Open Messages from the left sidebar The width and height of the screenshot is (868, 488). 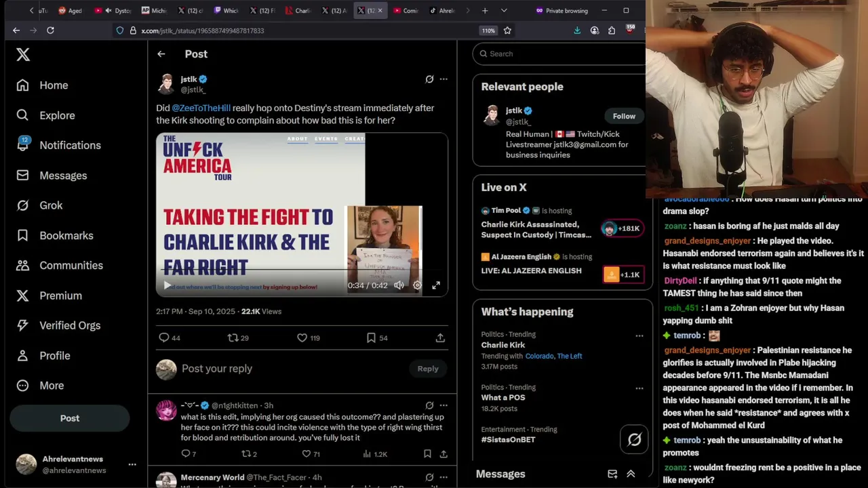pyautogui.click(x=52, y=176)
